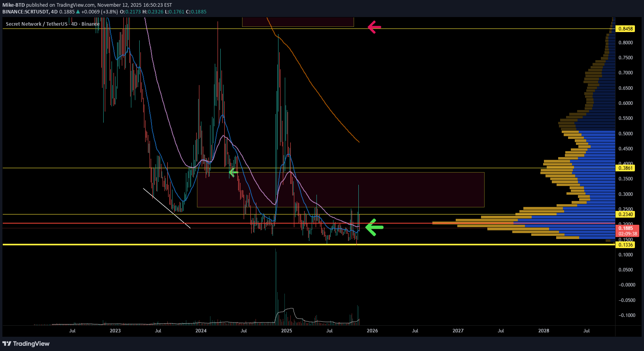Click the longest volume profile bar

coord(522,223)
